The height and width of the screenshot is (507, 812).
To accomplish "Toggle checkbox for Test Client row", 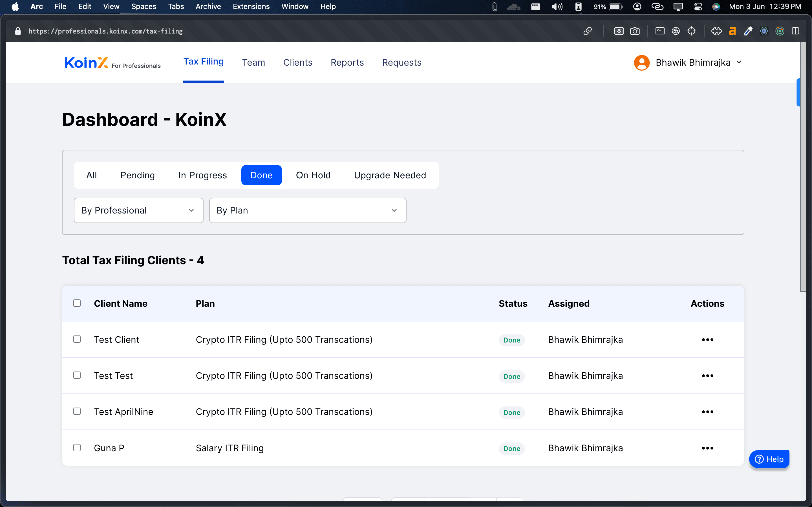I will point(77,339).
